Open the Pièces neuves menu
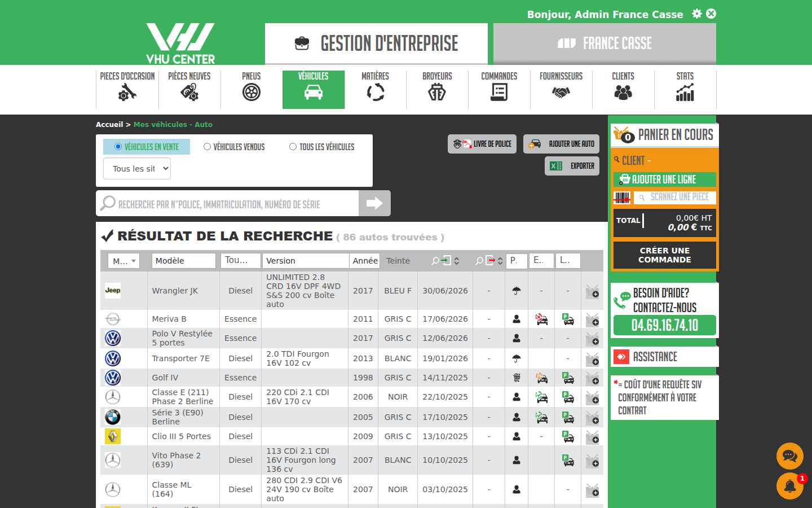 [x=189, y=89]
